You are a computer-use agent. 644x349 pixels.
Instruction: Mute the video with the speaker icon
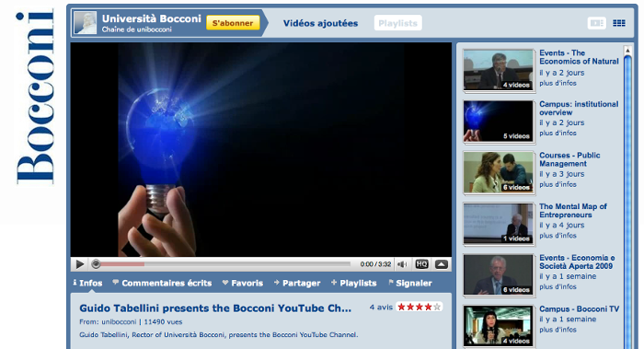coord(403,264)
